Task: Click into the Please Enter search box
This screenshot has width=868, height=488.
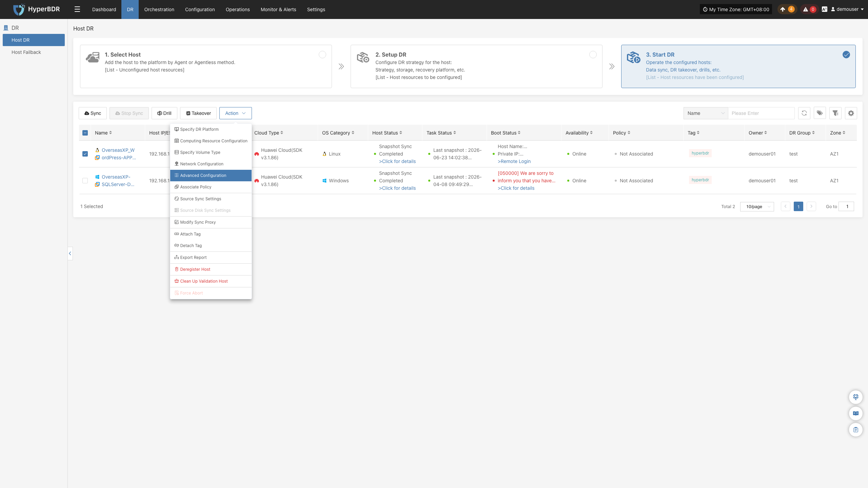Action: point(761,113)
